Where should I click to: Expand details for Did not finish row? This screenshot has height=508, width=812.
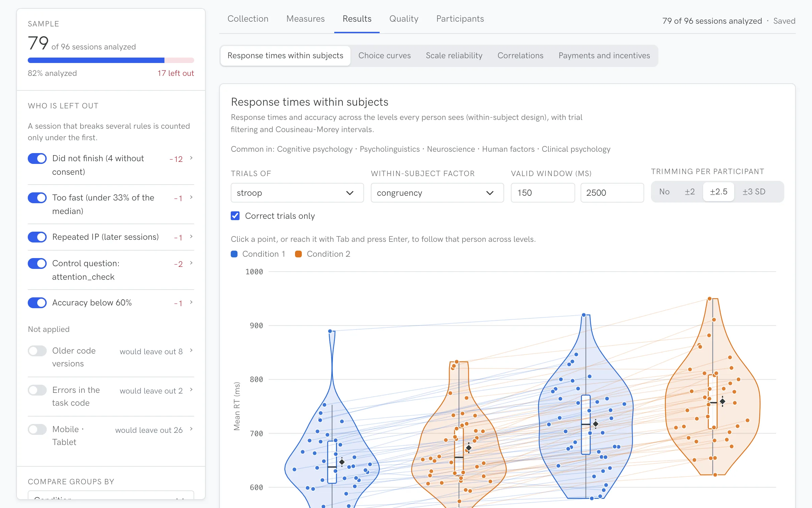coord(191,158)
